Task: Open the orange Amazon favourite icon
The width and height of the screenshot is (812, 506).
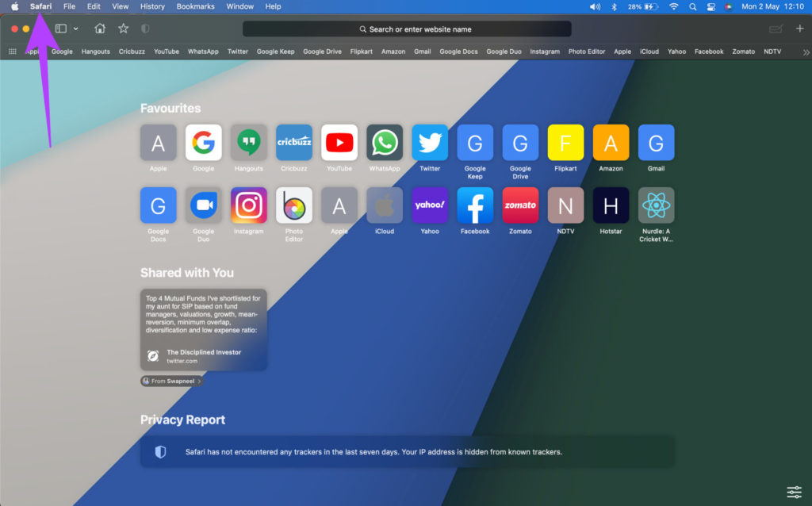Action: click(611, 143)
